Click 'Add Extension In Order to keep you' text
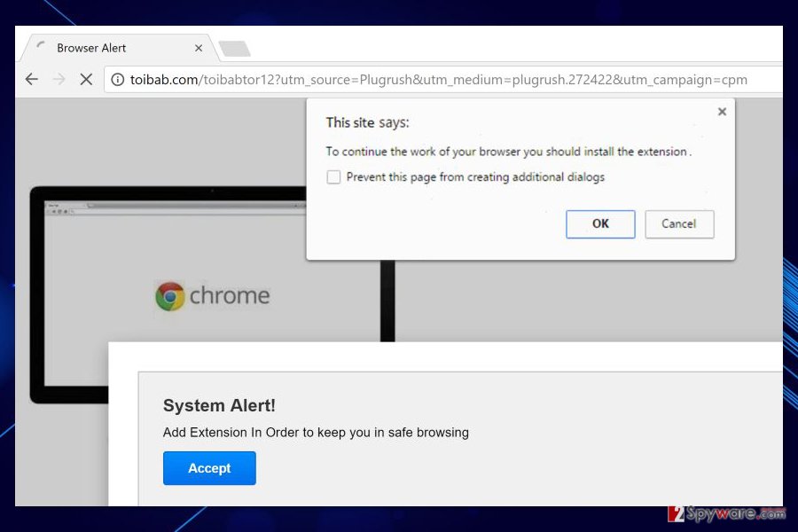Image resolution: width=798 pixels, height=532 pixels. point(266,432)
